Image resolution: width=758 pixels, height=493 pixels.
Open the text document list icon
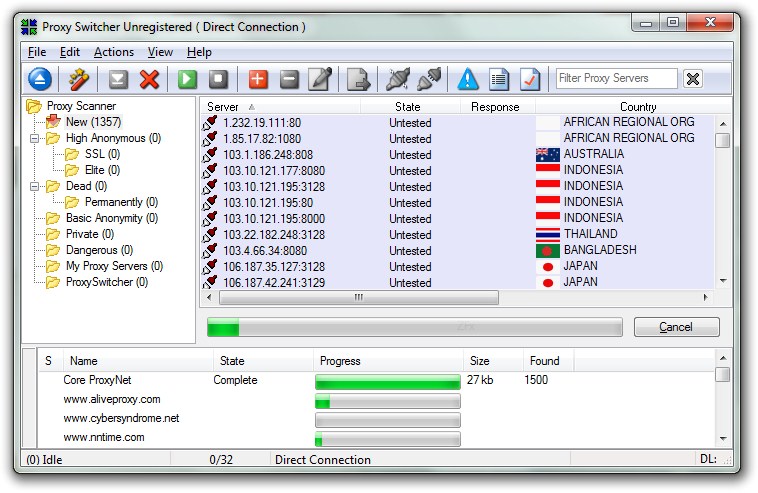(499, 79)
